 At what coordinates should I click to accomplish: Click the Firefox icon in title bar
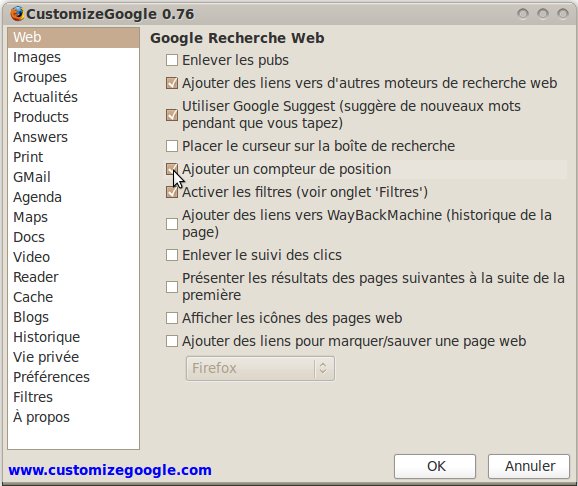[x=17, y=14]
